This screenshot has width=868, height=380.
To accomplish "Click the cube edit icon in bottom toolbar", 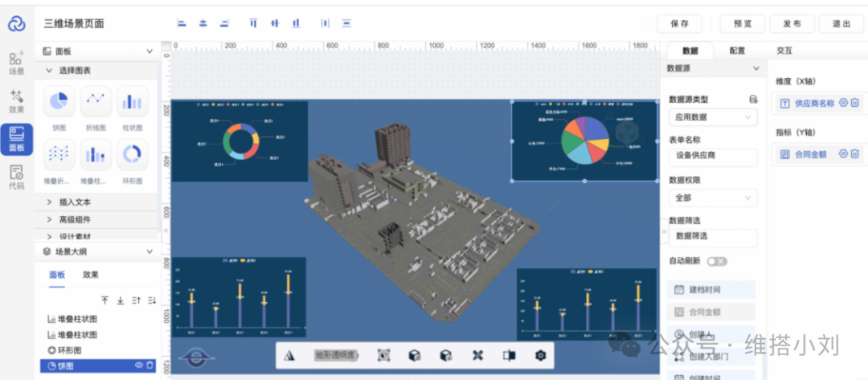I will point(414,356).
